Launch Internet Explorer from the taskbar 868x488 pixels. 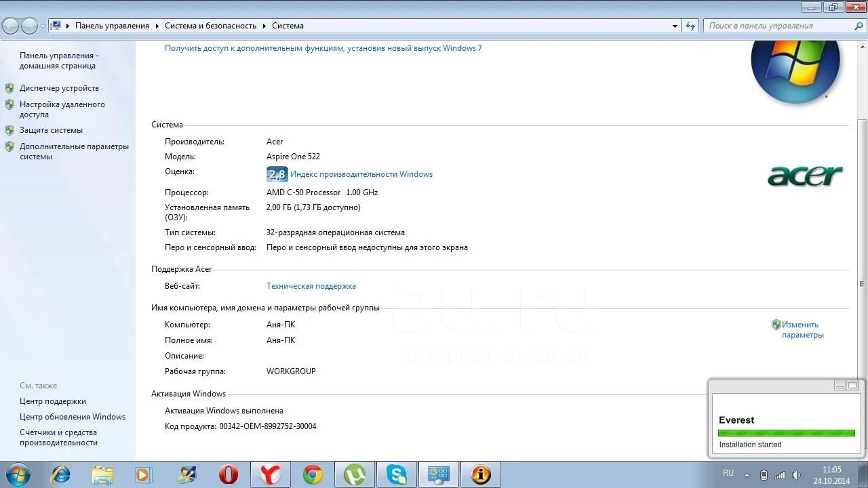[x=60, y=474]
